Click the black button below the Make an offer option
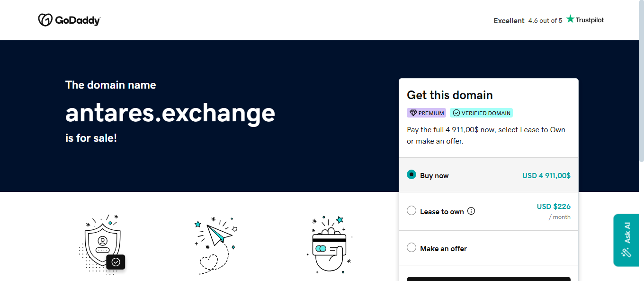The image size is (644, 281). pyautogui.click(x=489, y=279)
